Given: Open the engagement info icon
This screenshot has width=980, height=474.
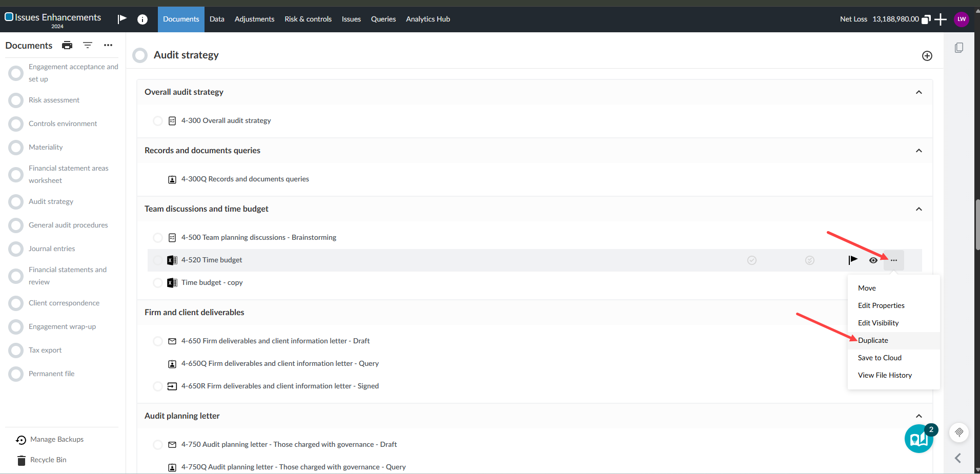Looking at the screenshot, I should [x=142, y=19].
